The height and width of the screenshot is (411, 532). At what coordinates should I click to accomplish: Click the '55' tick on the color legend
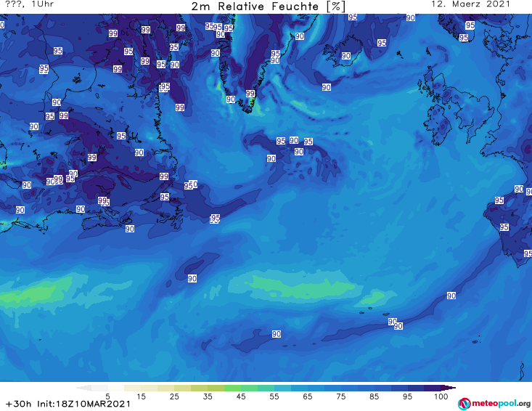(x=274, y=396)
